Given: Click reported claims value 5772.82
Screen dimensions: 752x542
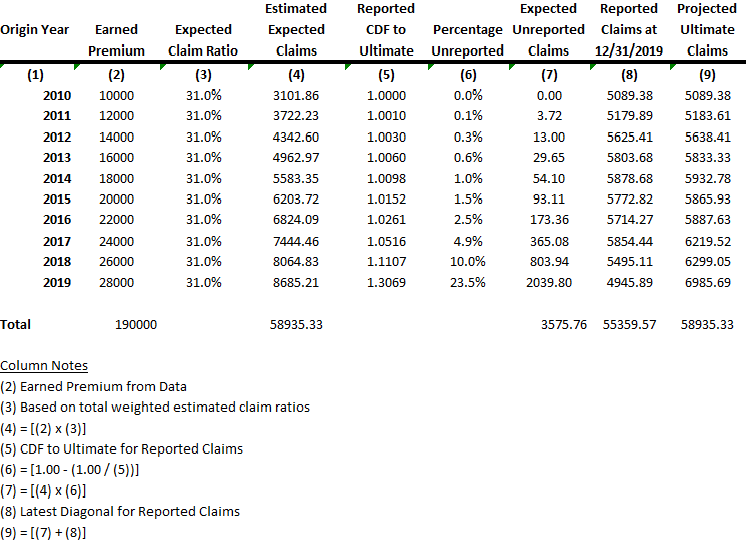Looking at the screenshot, I should click(x=629, y=199).
